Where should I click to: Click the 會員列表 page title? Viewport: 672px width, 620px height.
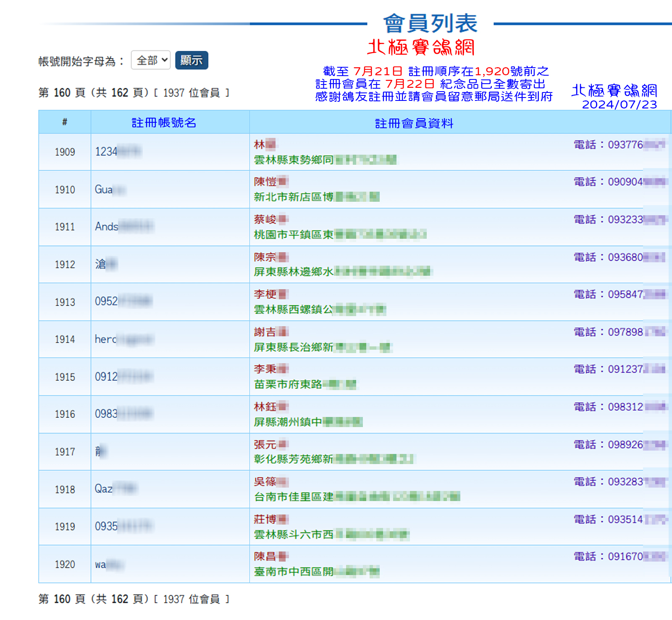point(430,23)
